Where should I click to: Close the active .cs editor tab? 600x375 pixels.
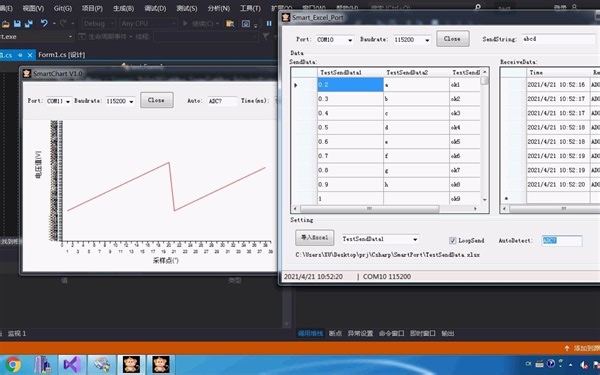pyautogui.click(x=30, y=55)
